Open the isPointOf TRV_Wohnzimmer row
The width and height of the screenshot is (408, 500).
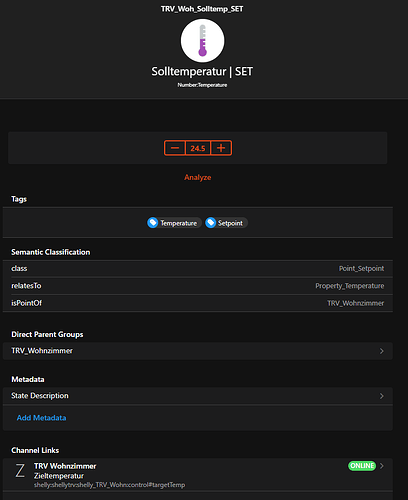point(198,303)
